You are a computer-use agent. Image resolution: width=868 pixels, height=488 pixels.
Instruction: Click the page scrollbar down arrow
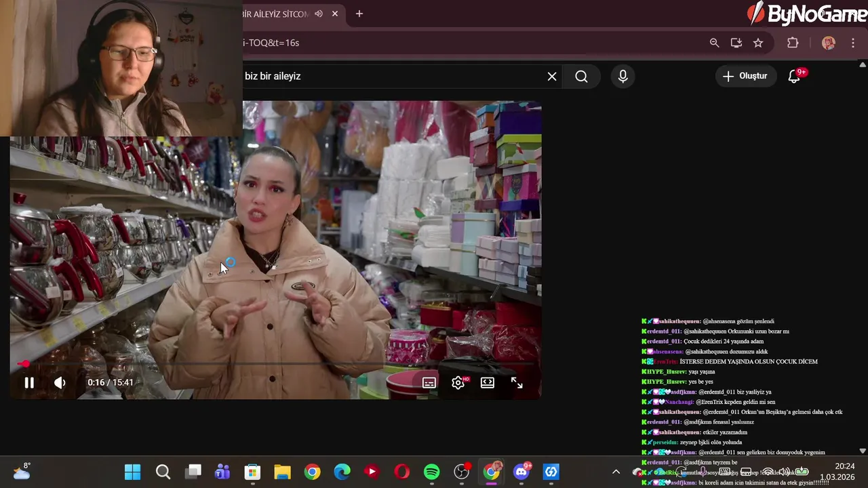coord(863,451)
